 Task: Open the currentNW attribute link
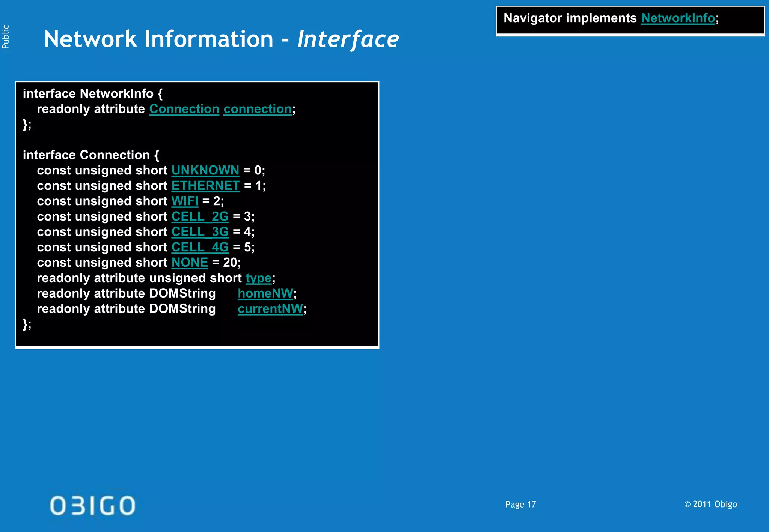pos(270,309)
